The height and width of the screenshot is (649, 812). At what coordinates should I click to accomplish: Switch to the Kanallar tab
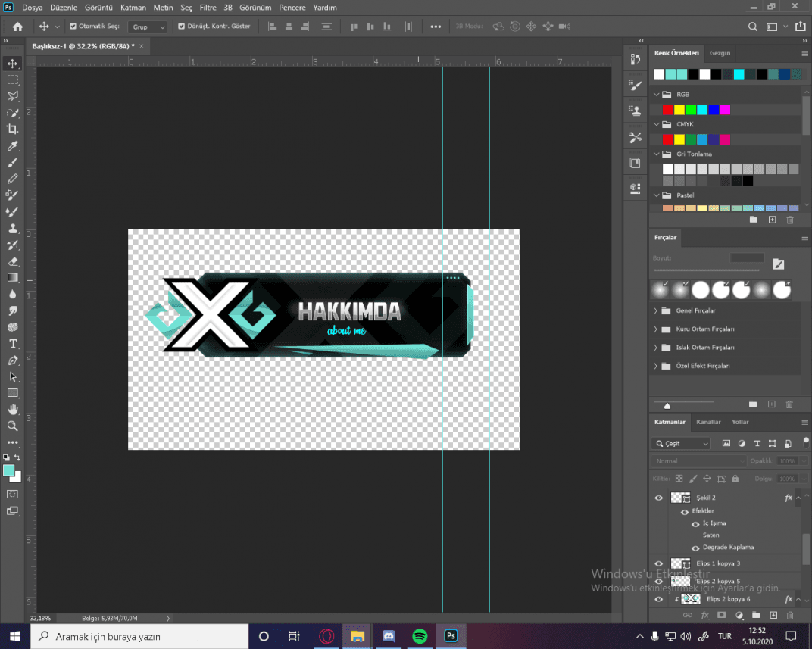point(708,422)
